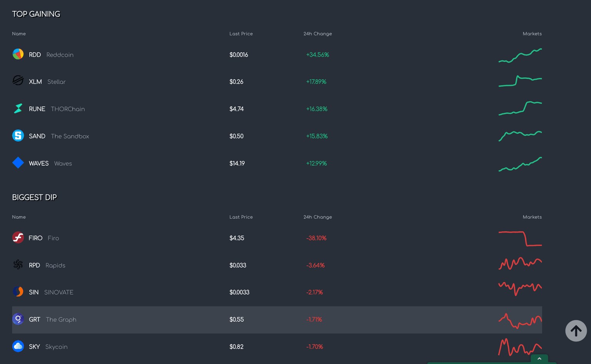
Task: Open the Reddcoin market sparkline chart
Action: tap(520, 55)
